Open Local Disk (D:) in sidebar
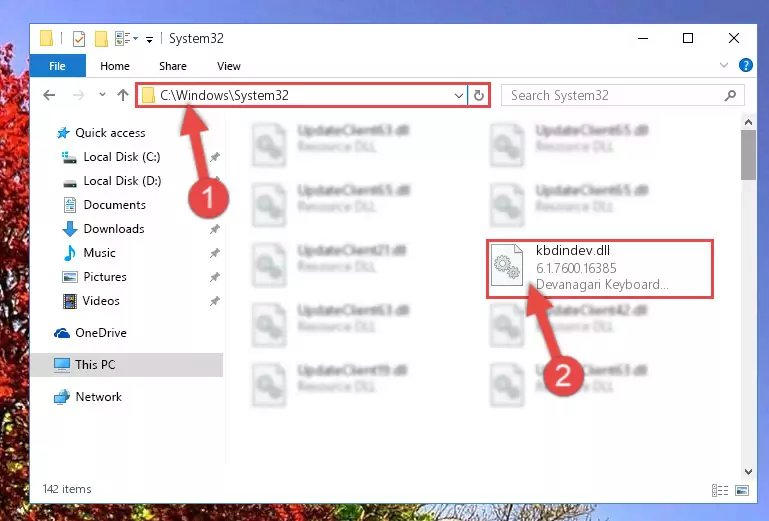Screen dimensions: 769x521 click(122, 181)
